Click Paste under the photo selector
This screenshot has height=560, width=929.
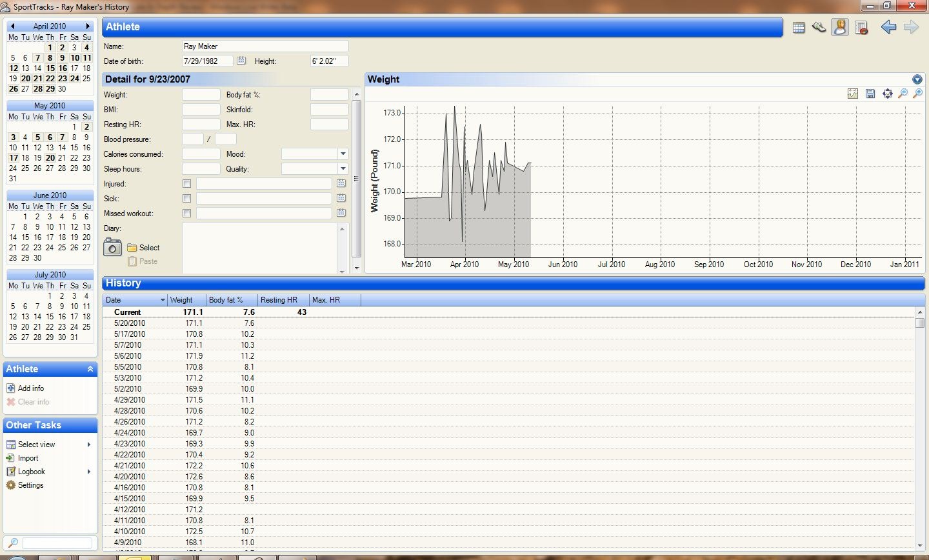coord(143,261)
